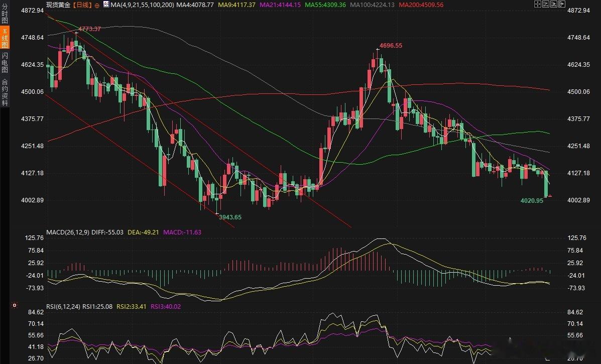
Task: Select the K线图 tab
Action: coord(5,38)
